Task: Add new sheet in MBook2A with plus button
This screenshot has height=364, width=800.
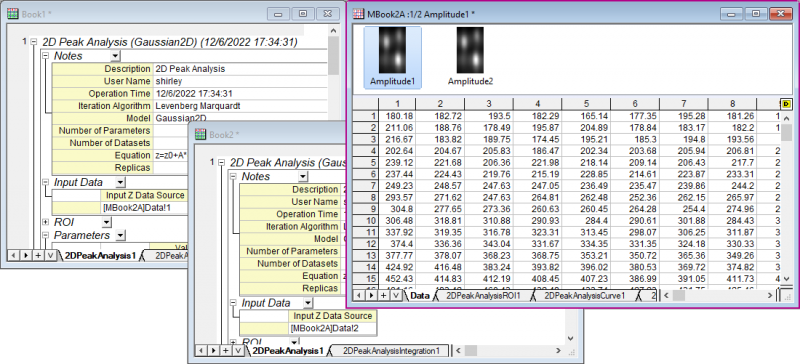Action: (384, 295)
